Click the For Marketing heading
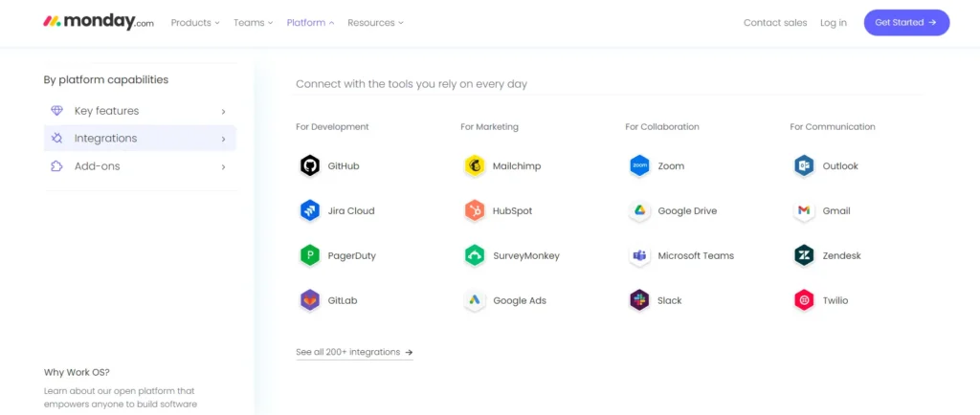Image resolution: width=980 pixels, height=415 pixels. 489,126
